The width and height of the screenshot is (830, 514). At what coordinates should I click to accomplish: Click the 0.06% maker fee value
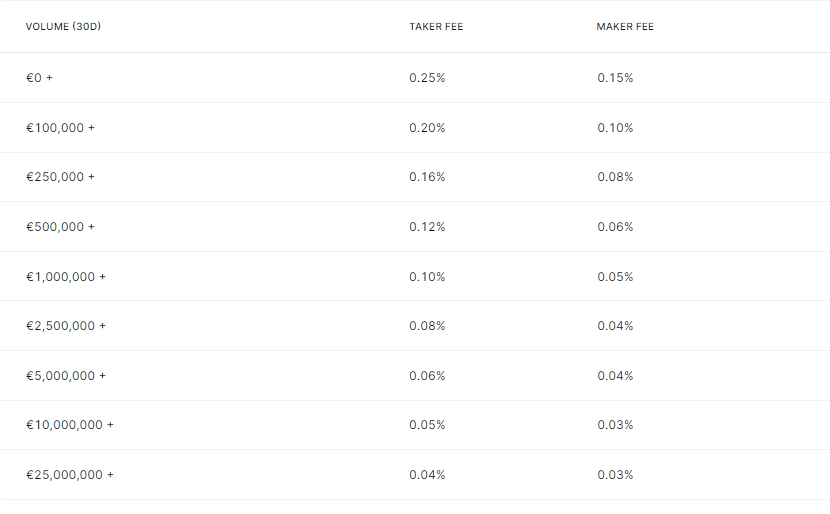[x=615, y=227]
